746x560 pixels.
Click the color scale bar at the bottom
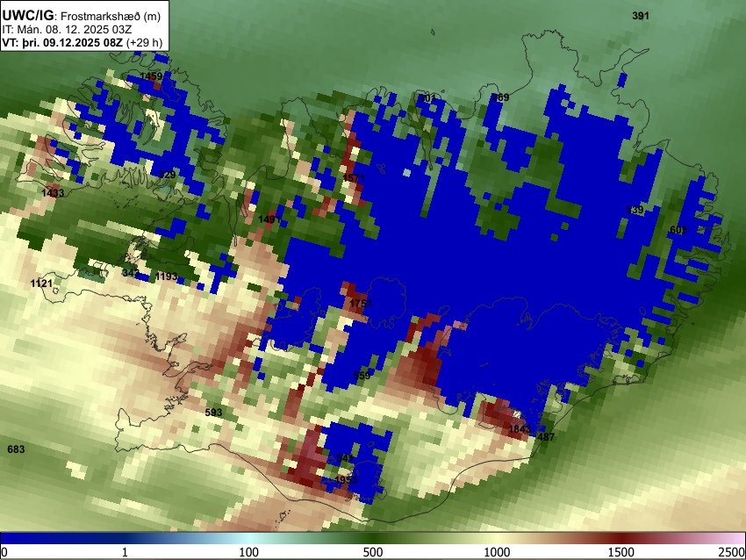click(x=373, y=539)
